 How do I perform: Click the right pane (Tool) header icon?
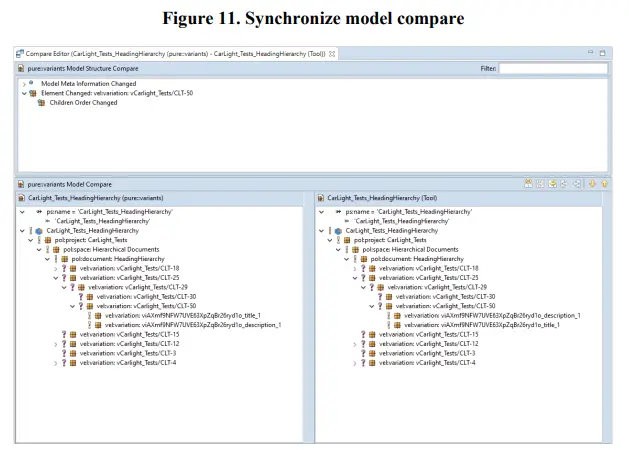point(321,198)
